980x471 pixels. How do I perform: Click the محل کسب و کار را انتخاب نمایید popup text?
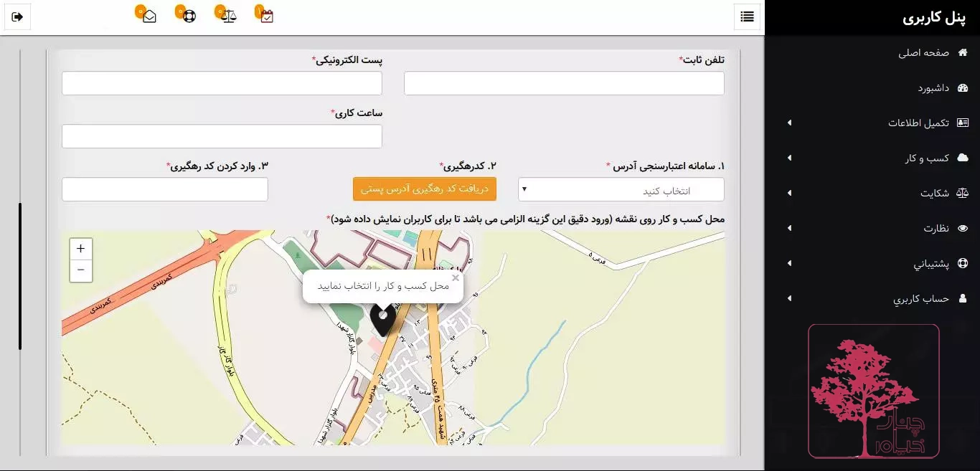point(383,286)
